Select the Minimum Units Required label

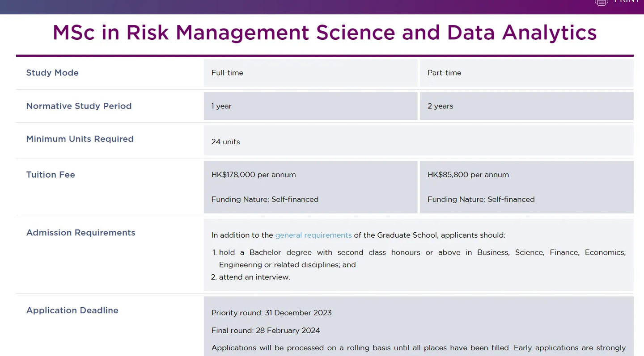(x=80, y=139)
